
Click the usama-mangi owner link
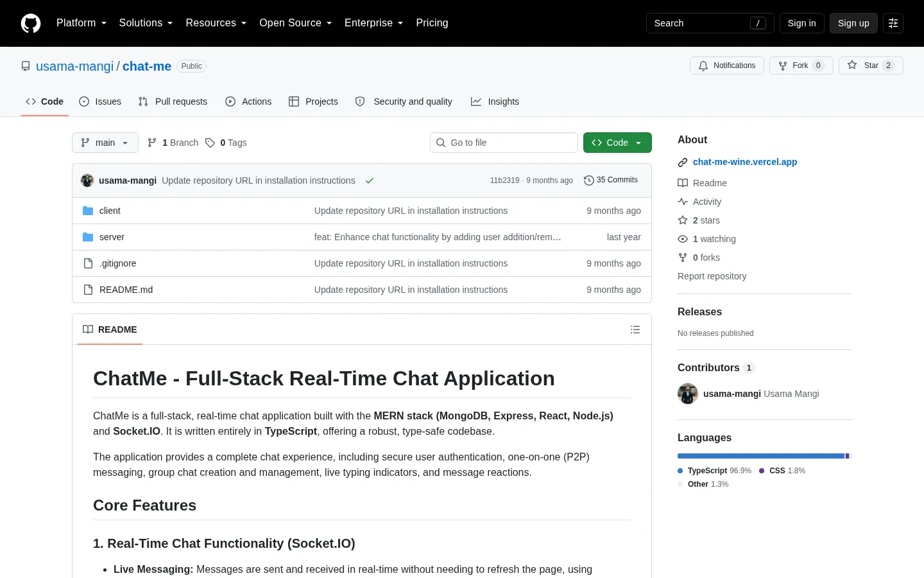pos(74,66)
